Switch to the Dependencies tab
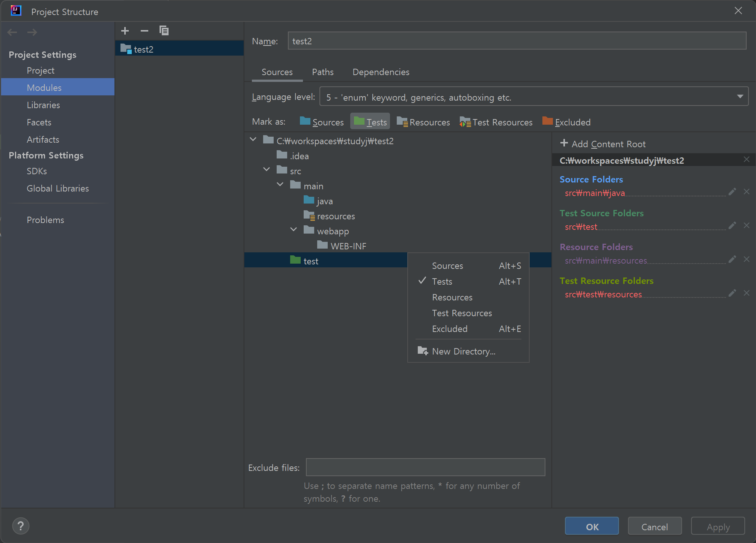The height and width of the screenshot is (543, 756). (x=381, y=72)
